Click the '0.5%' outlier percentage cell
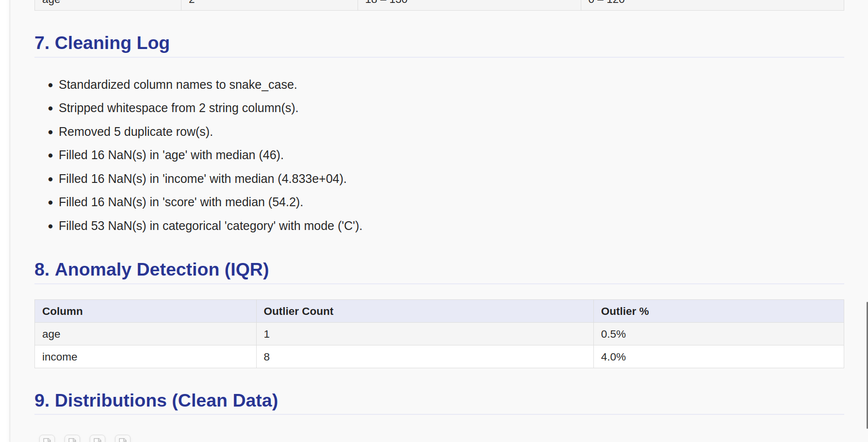The image size is (868, 442). click(x=719, y=334)
